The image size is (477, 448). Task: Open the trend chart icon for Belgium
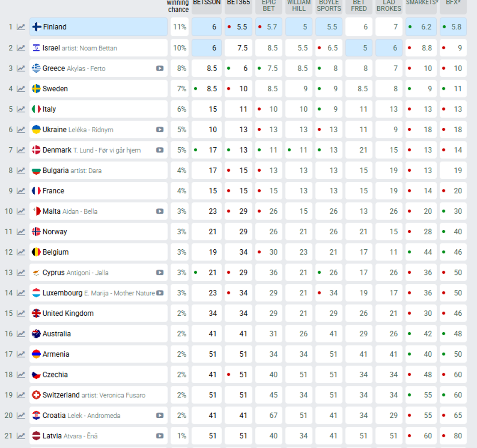pos(21,252)
